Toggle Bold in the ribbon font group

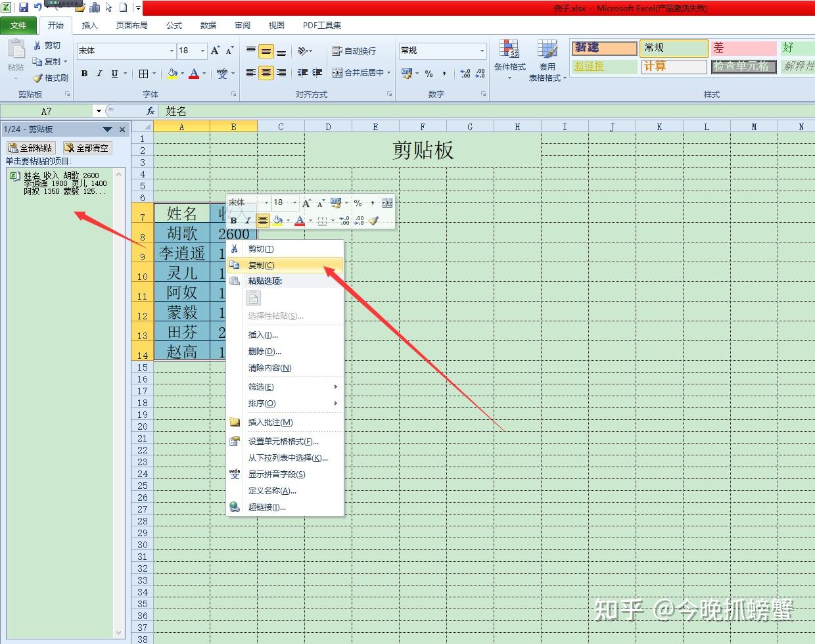pyautogui.click(x=84, y=74)
